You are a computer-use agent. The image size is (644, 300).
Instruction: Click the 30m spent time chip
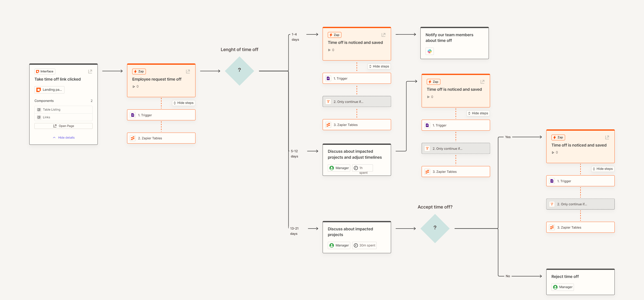(x=364, y=245)
